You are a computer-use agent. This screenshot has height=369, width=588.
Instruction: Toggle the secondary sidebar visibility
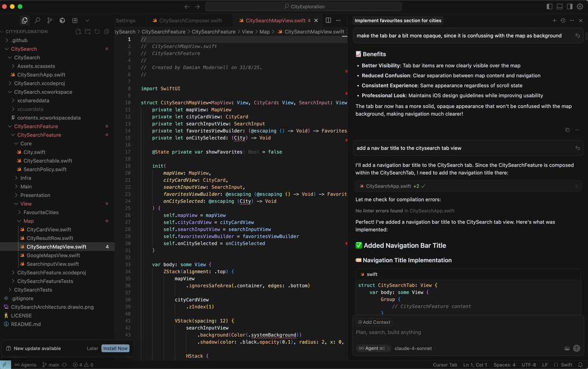click(x=570, y=6)
